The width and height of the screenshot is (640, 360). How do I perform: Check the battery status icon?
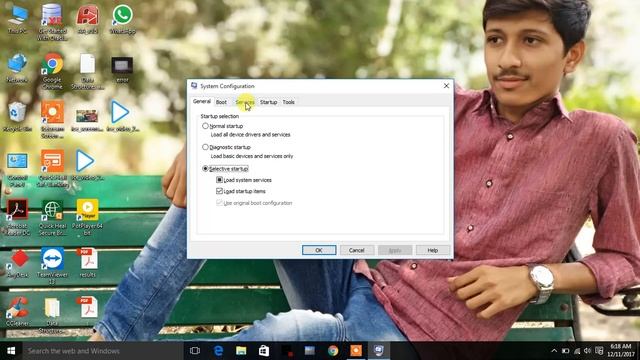(565, 351)
